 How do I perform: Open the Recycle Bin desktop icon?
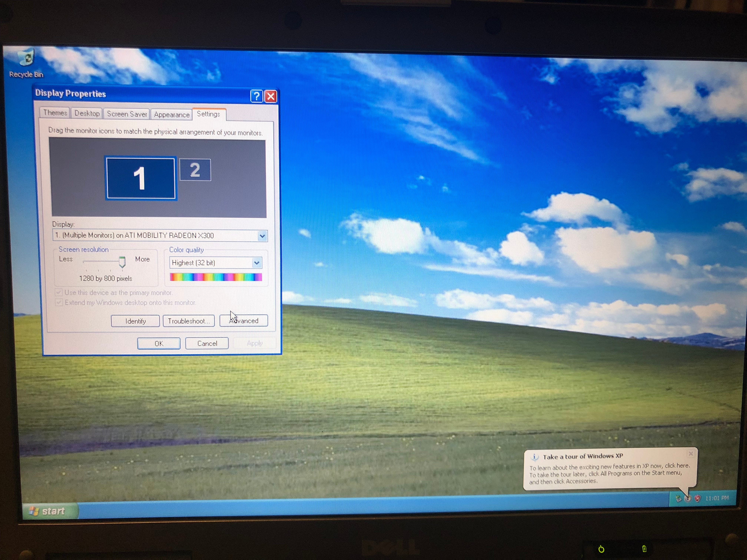point(26,63)
